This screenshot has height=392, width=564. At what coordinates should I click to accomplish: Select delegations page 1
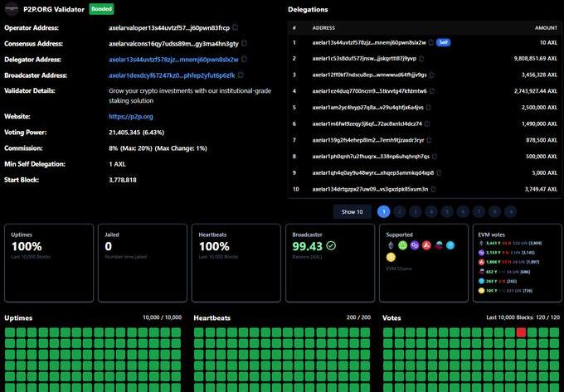point(384,211)
